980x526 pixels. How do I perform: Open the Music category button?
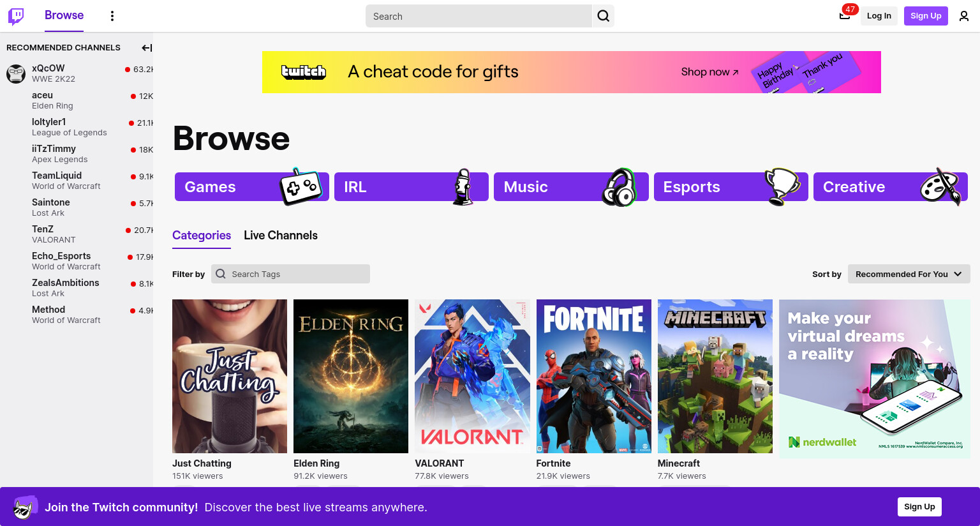pyautogui.click(x=571, y=187)
